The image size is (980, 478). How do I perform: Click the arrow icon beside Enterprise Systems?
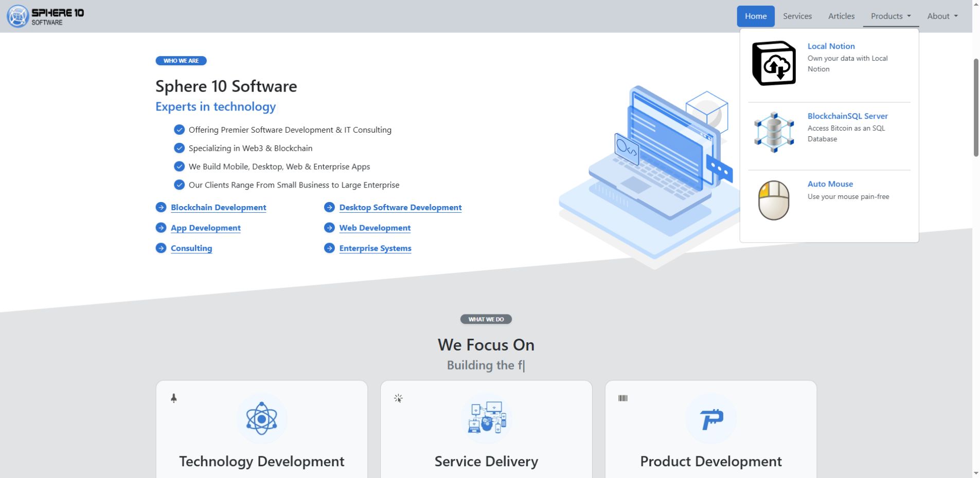click(329, 248)
